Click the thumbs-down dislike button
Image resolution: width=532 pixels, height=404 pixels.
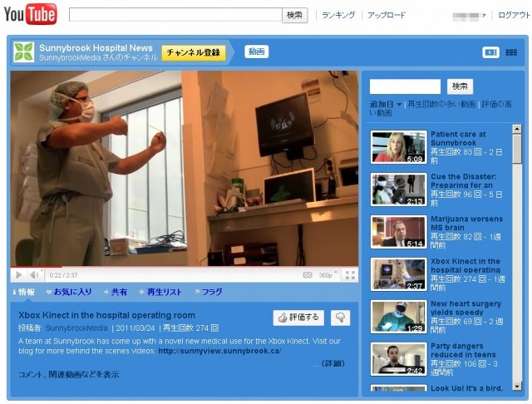(x=340, y=318)
